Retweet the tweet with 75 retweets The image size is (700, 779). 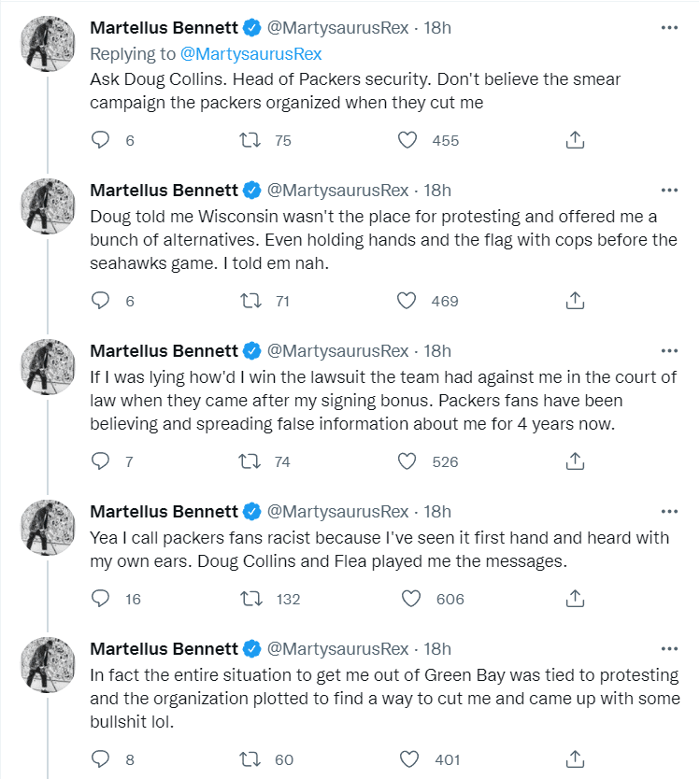coord(250,140)
